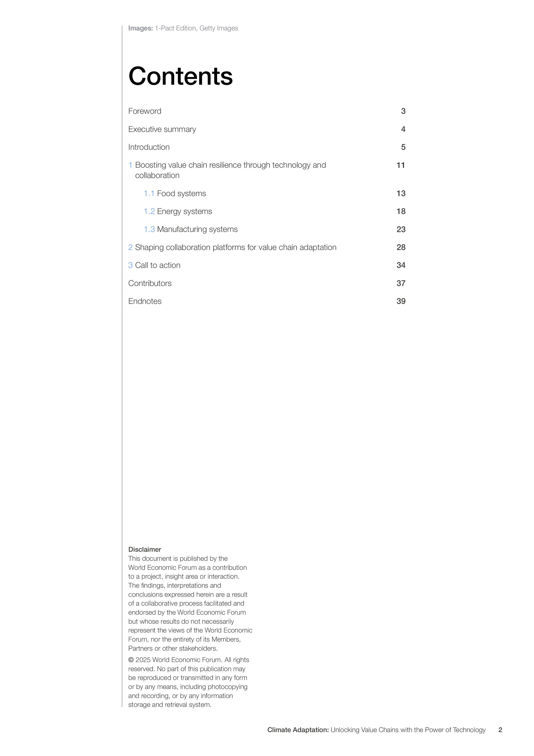
Task: Click the Climate Adaptation footer title
Action: coord(376,730)
